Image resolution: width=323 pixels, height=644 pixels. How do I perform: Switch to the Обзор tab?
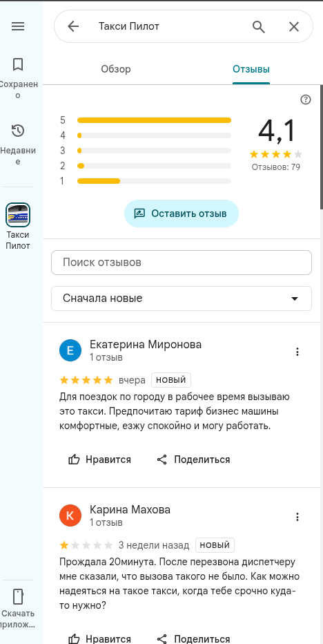[116, 69]
